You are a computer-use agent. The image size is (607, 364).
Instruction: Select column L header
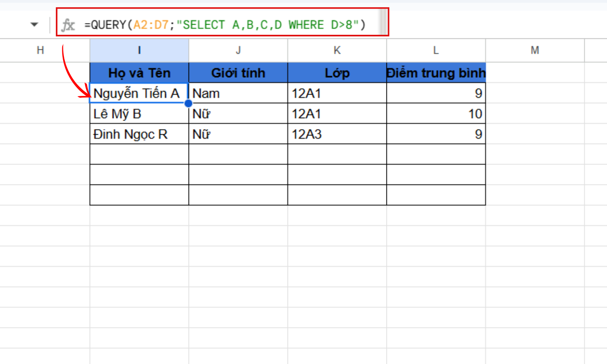click(436, 51)
